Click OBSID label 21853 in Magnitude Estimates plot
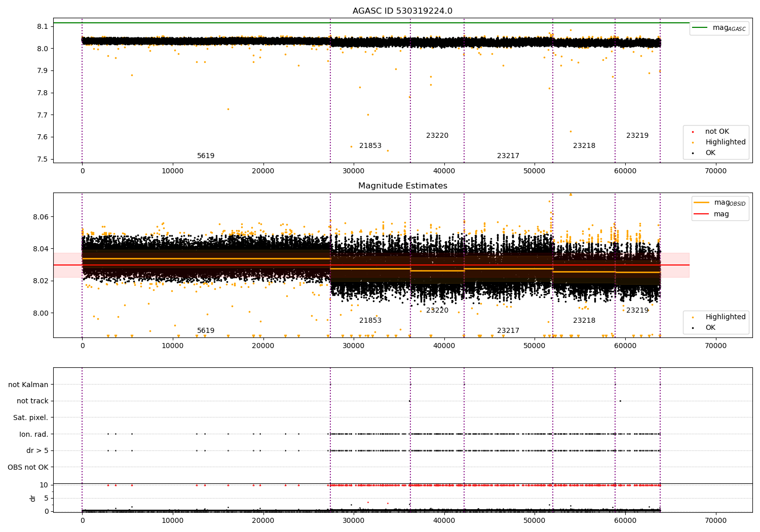 pos(370,321)
